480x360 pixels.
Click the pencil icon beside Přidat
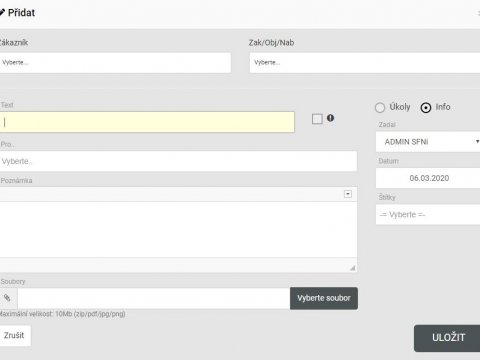coord(2,13)
